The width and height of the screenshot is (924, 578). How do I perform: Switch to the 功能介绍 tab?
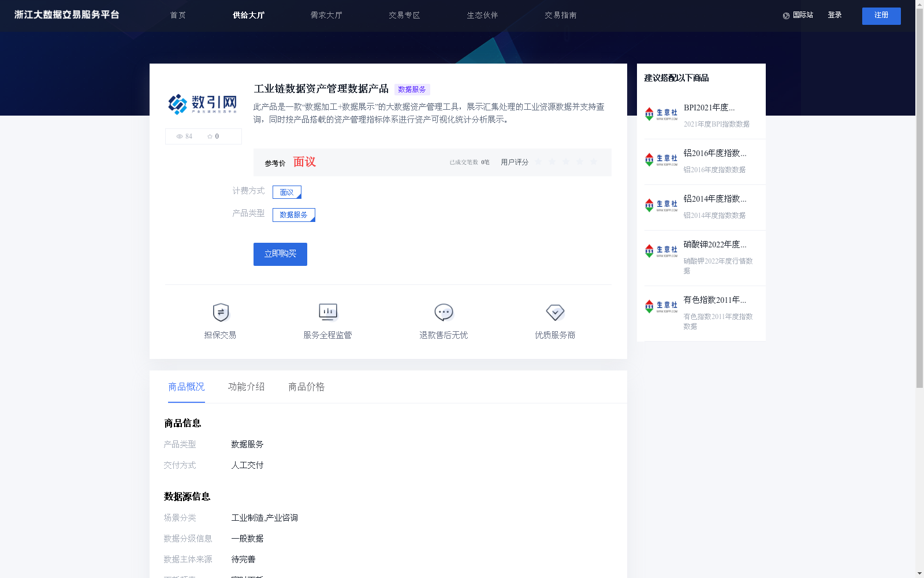coord(247,387)
